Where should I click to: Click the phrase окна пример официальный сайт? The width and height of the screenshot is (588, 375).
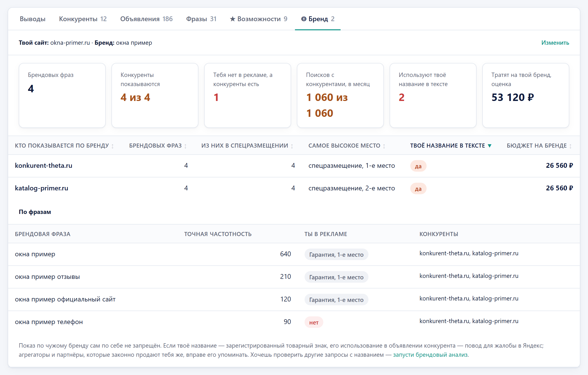pos(65,299)
